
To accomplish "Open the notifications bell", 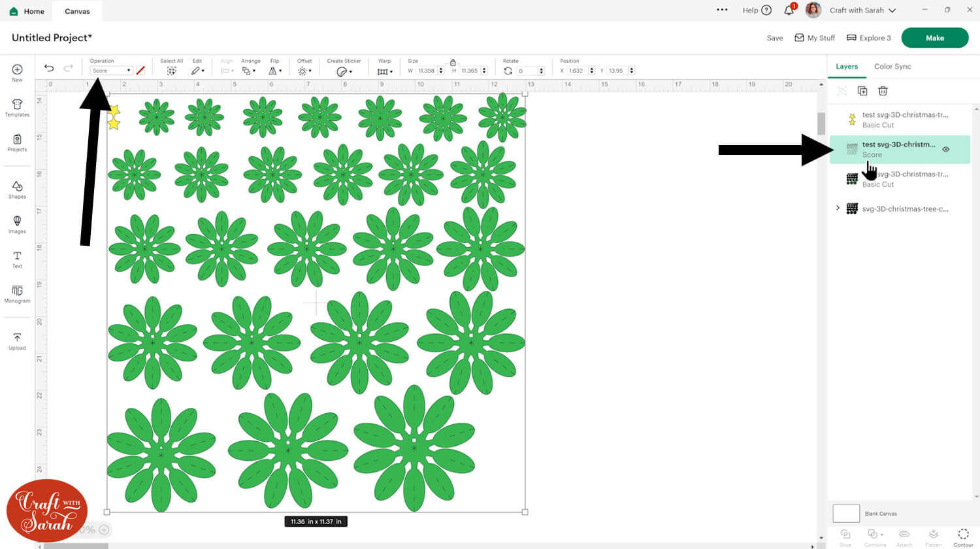I will [x=789, y=10].
